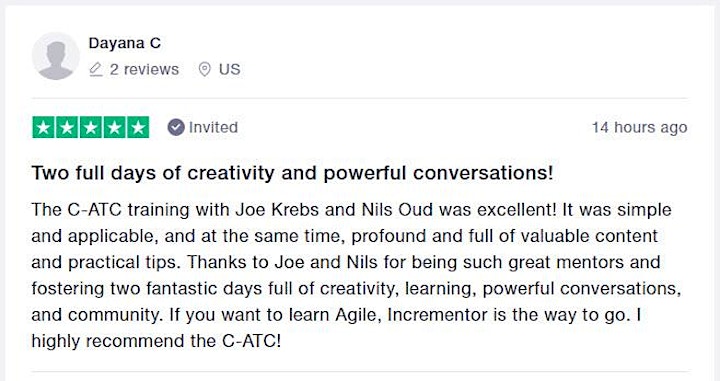Click the closing line recommending the C-ATC
The width and height of the screenshot is (720, 381).
pyautogui.click(x=156, y=341)
